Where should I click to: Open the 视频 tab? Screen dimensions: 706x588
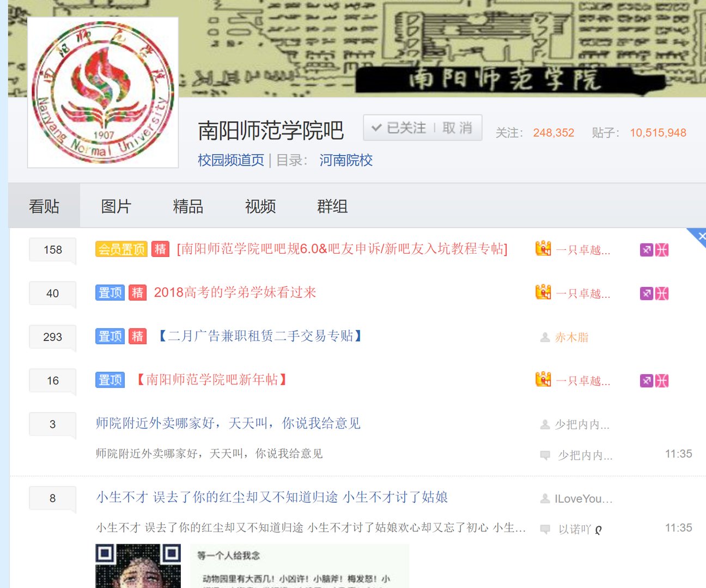tap(260, 206)
